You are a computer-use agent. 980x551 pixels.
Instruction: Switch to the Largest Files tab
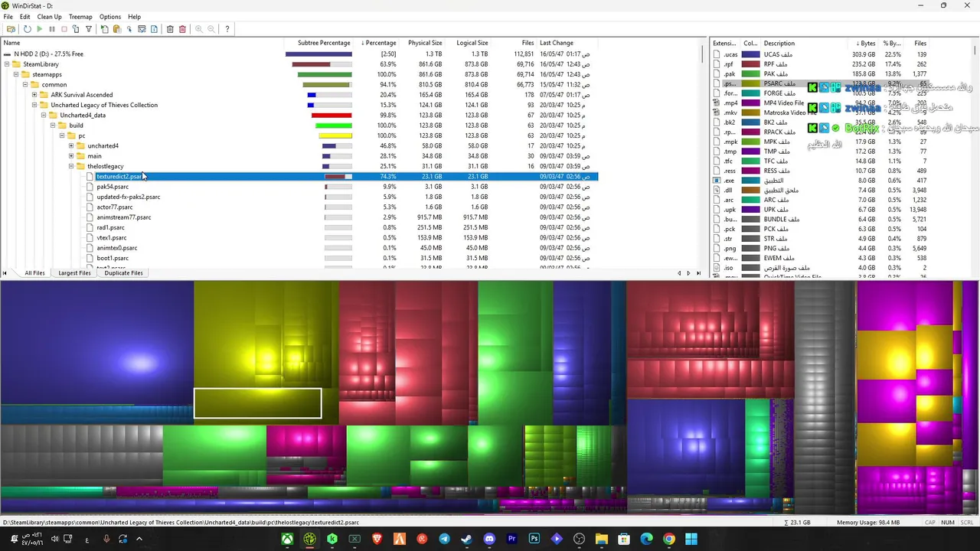tap(74, 272)
